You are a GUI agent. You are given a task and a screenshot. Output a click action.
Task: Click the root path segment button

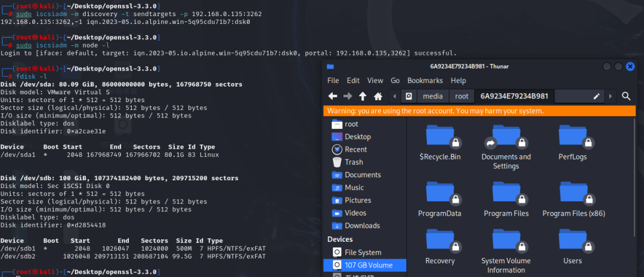click(x=462, y=96)
